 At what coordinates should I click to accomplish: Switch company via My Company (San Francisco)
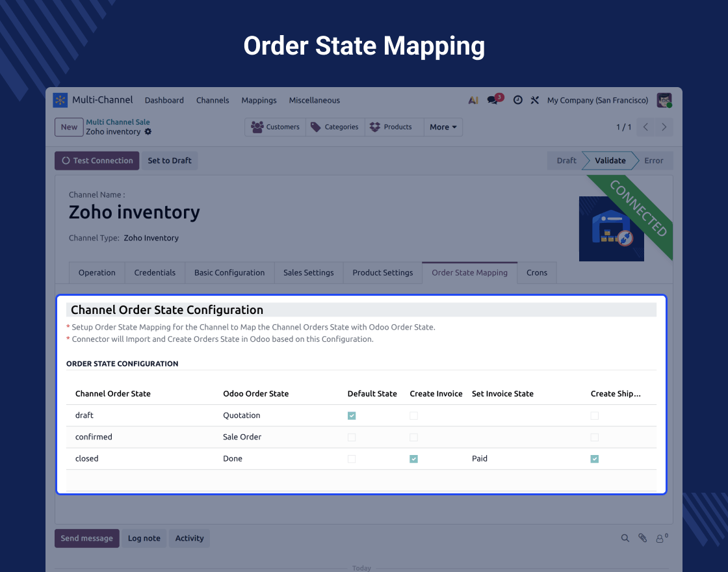pos(597,100)
